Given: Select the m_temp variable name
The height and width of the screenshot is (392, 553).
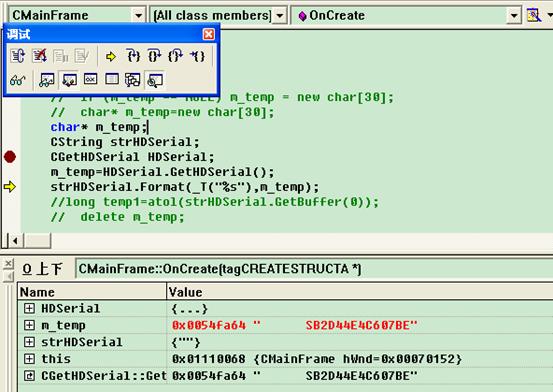Looking at the screenshot, I should coord(63,325).
